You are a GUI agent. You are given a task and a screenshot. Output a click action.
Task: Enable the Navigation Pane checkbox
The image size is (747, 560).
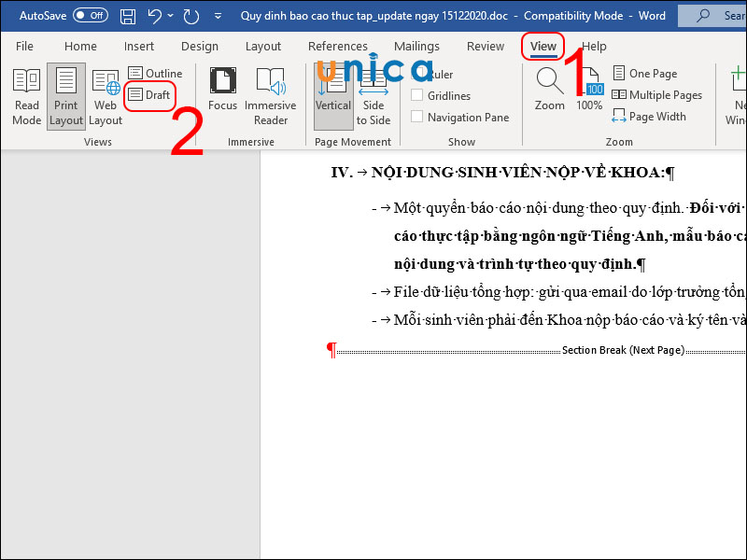point(418,118)
